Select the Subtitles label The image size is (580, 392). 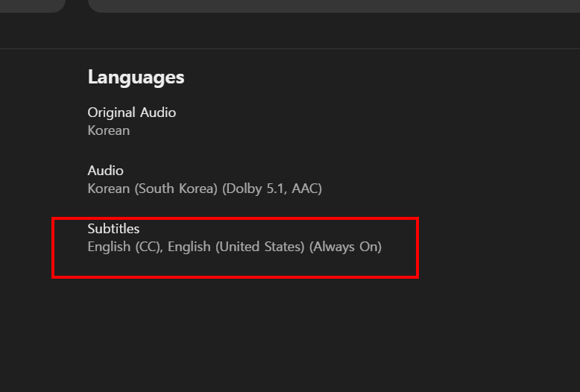[113, 229]
